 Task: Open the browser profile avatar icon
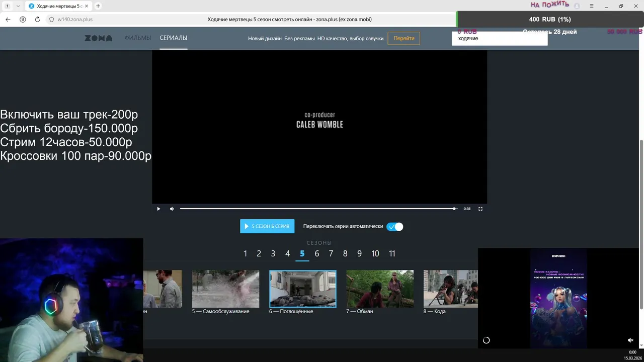click(577, 6)
